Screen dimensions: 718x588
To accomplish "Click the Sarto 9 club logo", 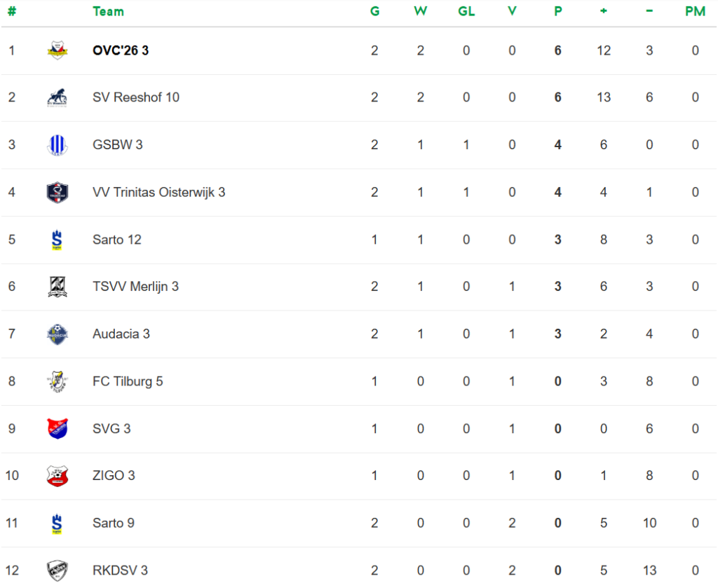I will coord(57,523).
